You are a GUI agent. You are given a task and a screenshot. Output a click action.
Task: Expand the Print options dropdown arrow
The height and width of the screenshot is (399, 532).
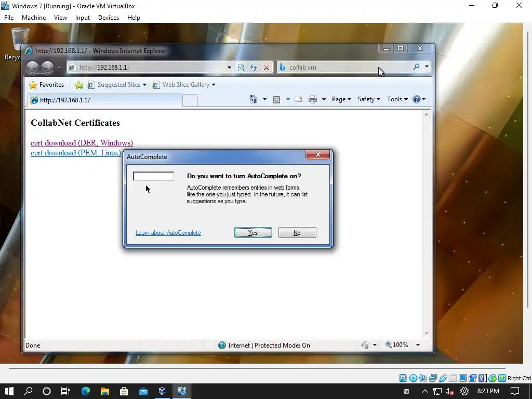(x=324, y=99)
